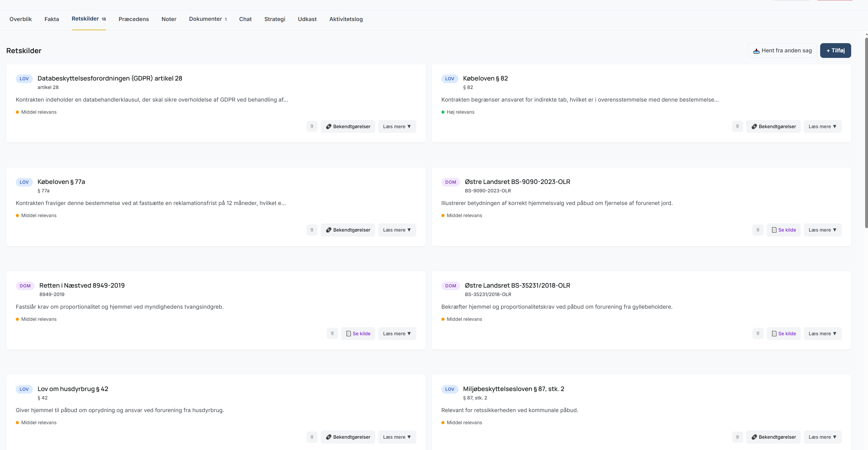
Task: Delete the GDPR artikel 28 source via the trash icon
Action: tap(312, 127)
